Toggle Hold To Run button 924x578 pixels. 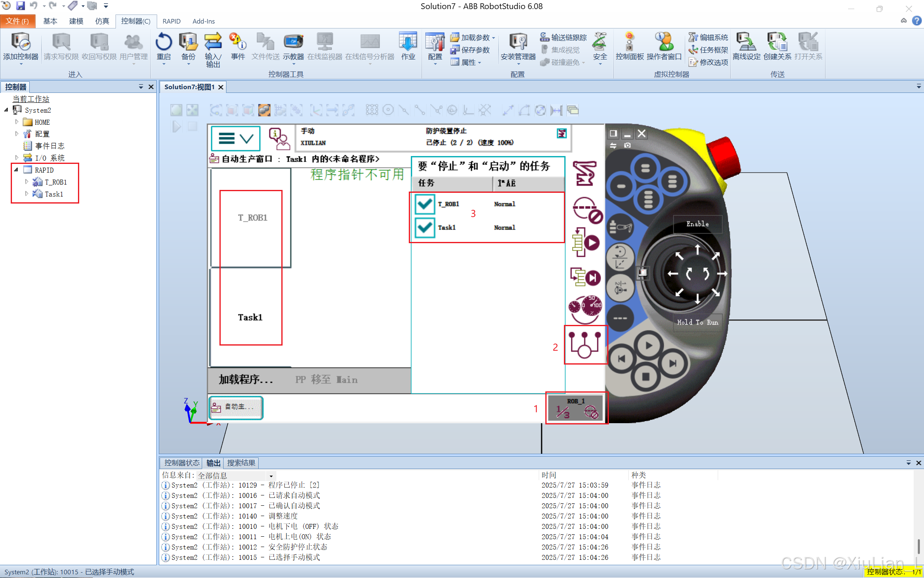pos(698,322)
